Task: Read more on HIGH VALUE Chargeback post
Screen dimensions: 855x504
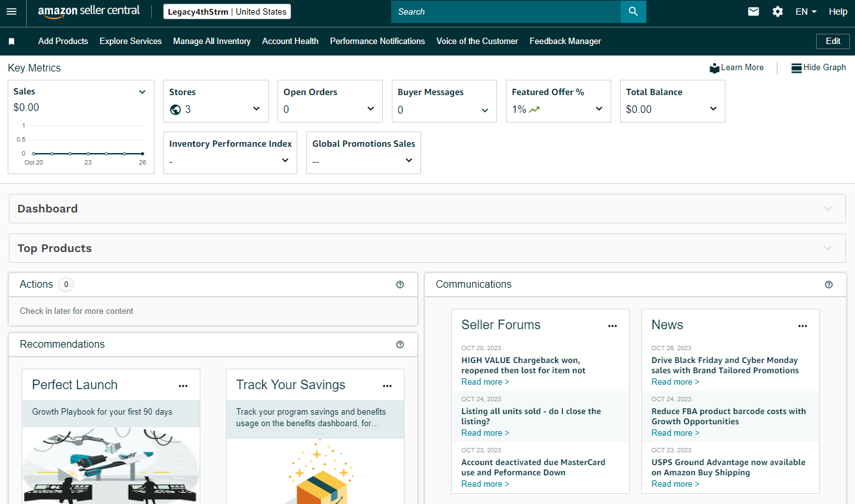Action: coord(485,382)
